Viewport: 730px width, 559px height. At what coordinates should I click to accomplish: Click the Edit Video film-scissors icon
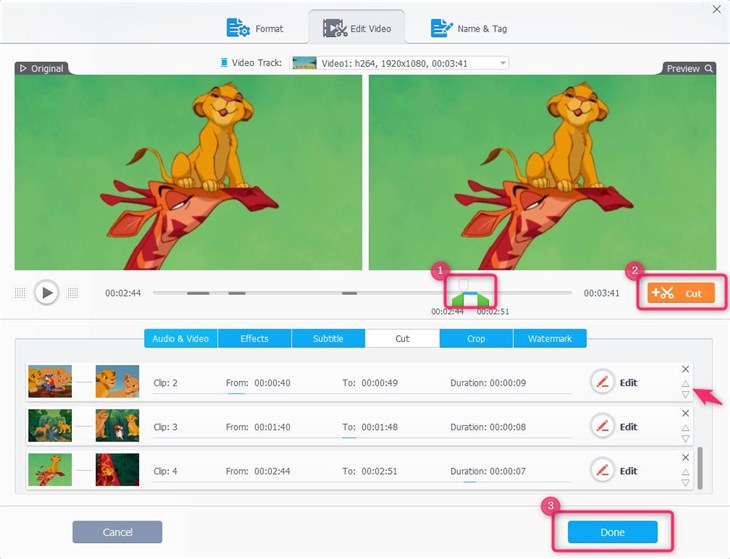335,28
